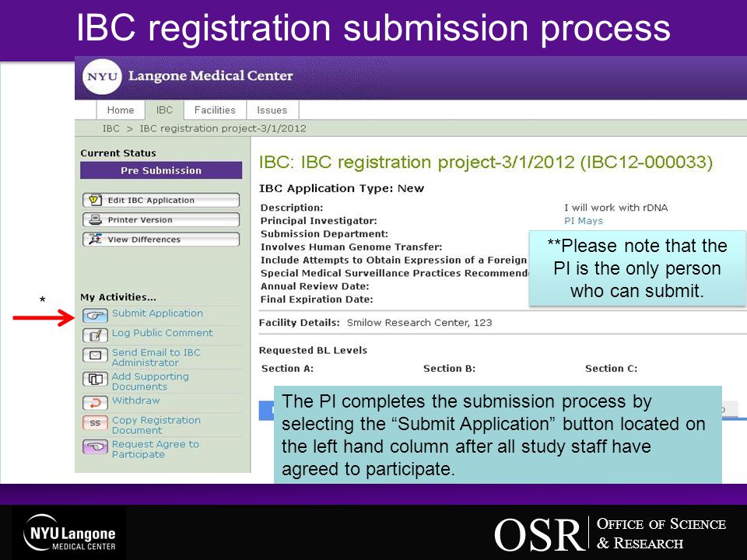747x560 pixels.
Task: Click the 'Section C:' label
Action: (612, 369)
